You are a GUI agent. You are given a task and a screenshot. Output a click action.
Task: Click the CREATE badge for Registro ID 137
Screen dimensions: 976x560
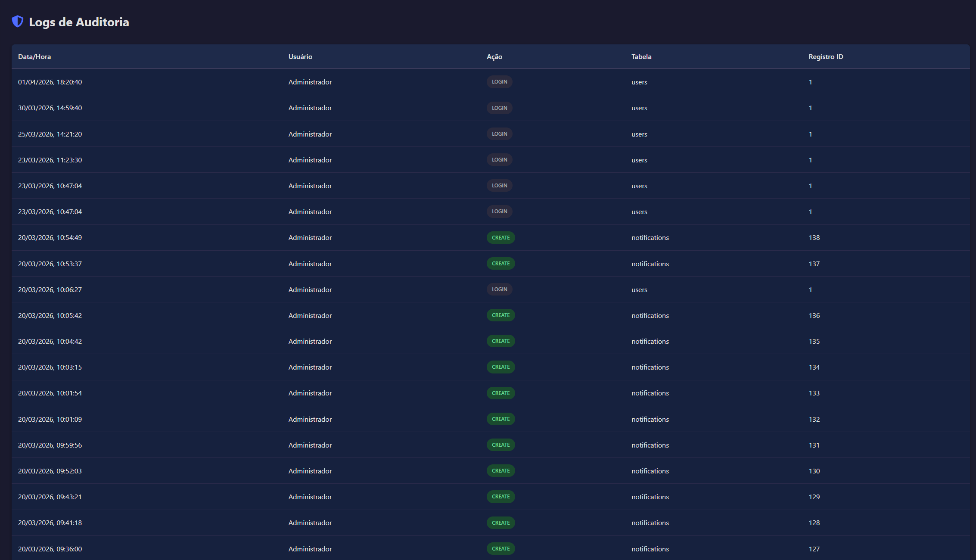pyautogui.click(x=500, y=263)
